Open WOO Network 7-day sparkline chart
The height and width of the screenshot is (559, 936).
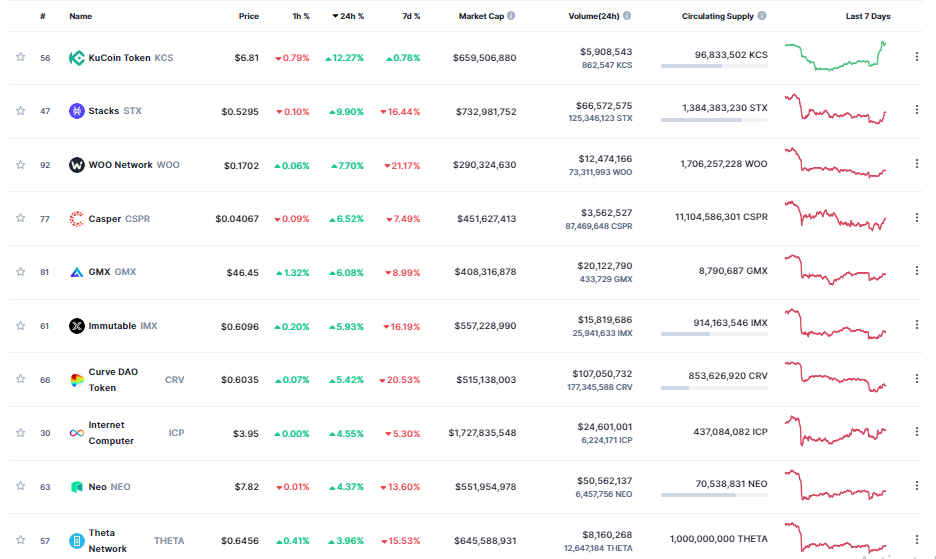coord(835,162)
